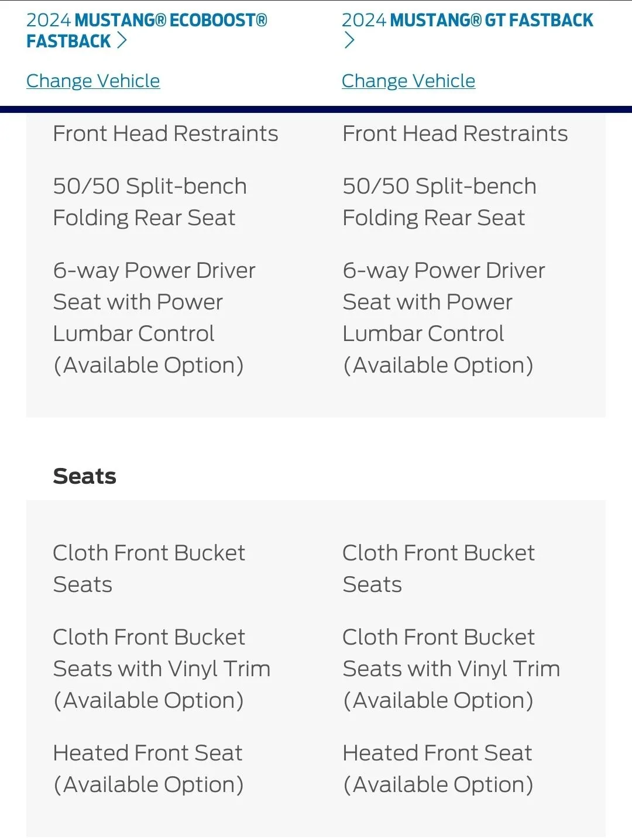632x840 pixels.
Task: Select the Seats section heading
Action: 85,476
